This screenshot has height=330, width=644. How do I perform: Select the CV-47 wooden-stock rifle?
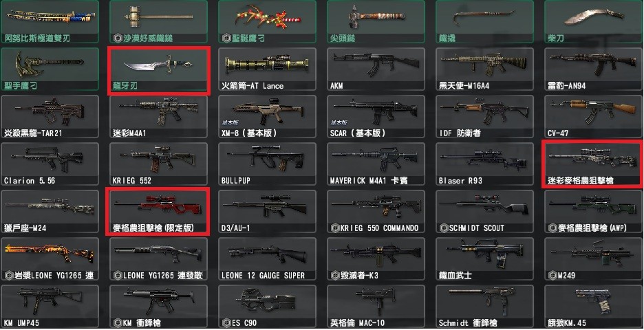[x=594, y=117]
